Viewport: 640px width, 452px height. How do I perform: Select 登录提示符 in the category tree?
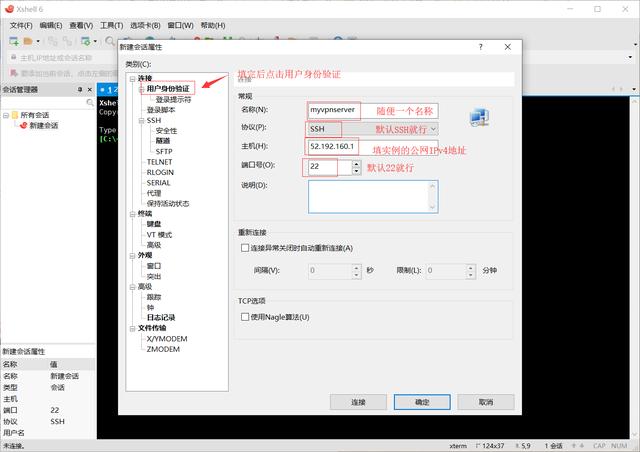(x=173, y=99)
